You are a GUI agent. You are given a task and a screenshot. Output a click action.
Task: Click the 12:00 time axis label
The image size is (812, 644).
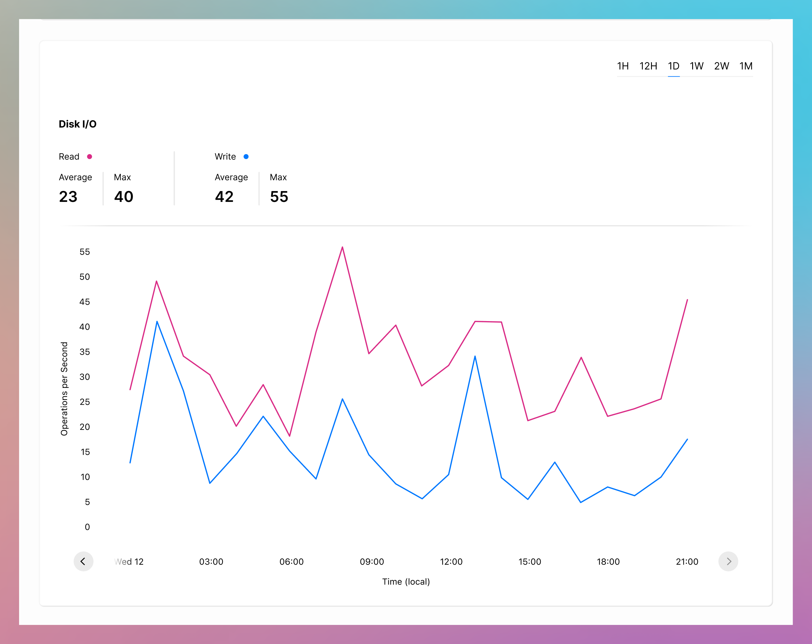[451, 561]
